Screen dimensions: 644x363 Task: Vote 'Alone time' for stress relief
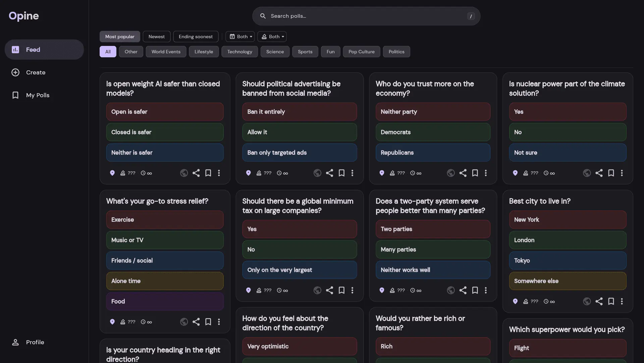coord(165,281)
